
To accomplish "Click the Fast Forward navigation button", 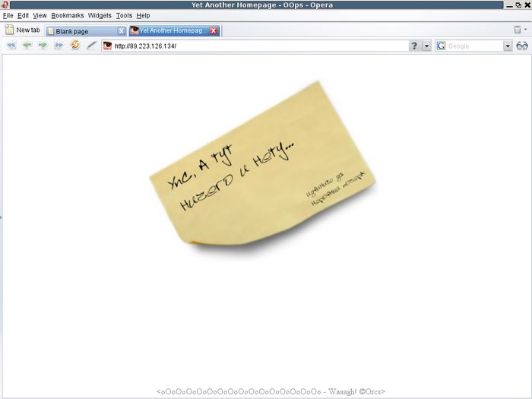I will click(x=59, y=46).
